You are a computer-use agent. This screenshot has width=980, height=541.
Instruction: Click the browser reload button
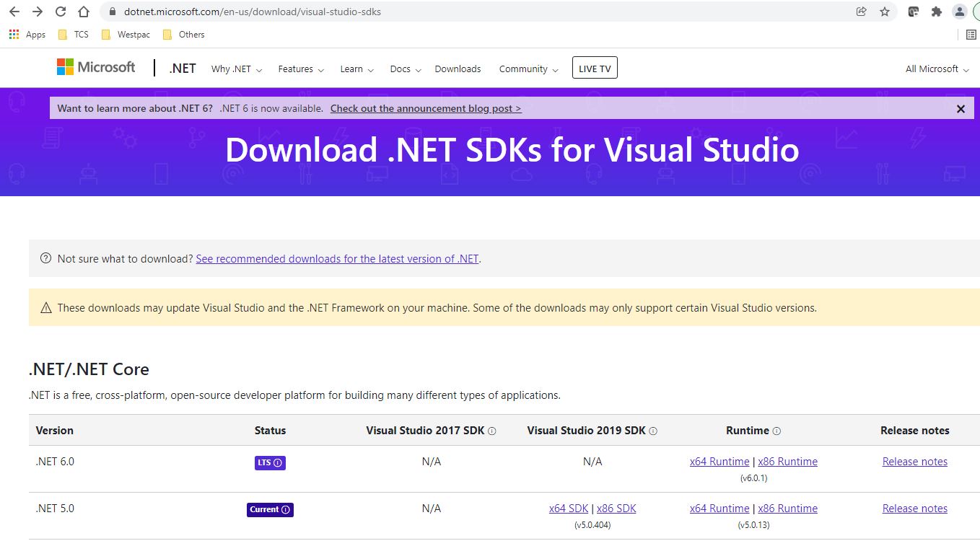pyautogui.click(x=61, y=12)
